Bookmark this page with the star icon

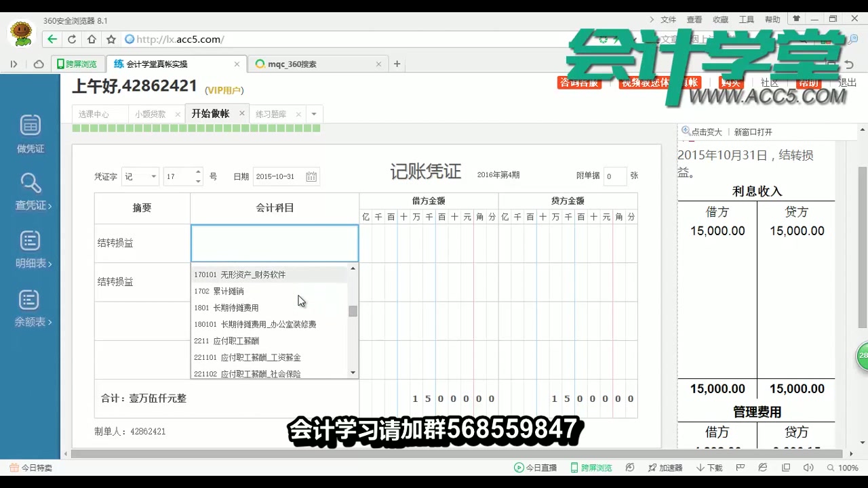coord(111,39)
